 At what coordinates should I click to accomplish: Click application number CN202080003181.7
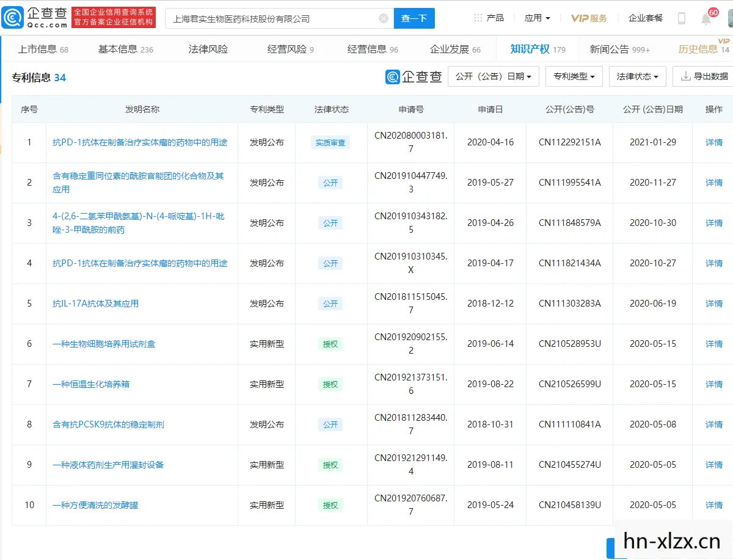pyautogui.click(x=411, y=142)
